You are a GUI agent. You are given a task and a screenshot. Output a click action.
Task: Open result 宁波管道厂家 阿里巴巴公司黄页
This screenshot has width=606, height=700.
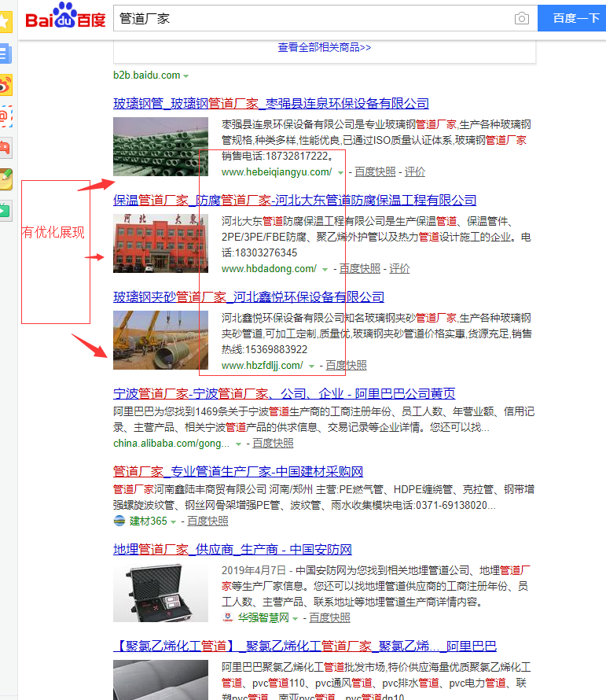pyautogui.click(x=285, y=393)
